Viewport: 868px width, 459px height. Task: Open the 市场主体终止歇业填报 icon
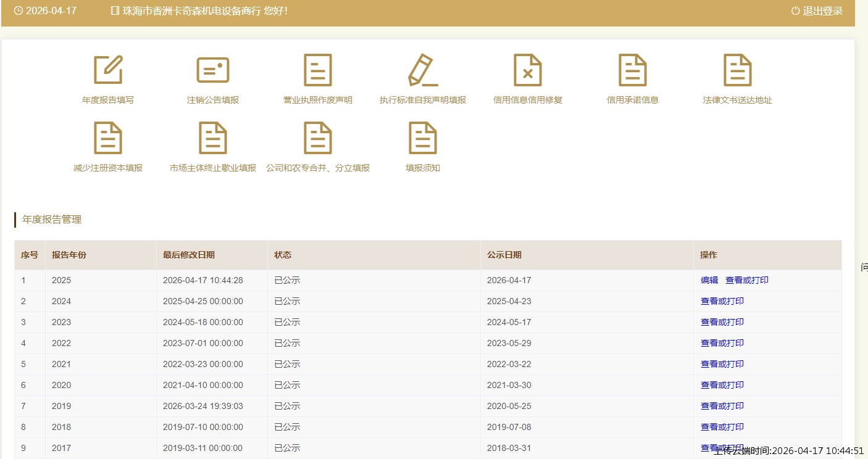(213, 138)
